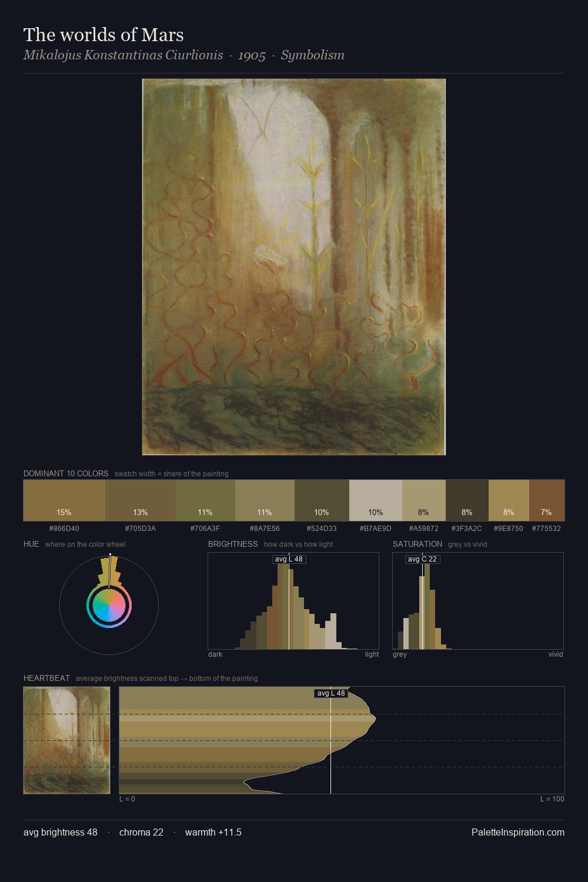Click the hue color wheel
588x882 pixels.
109,605
